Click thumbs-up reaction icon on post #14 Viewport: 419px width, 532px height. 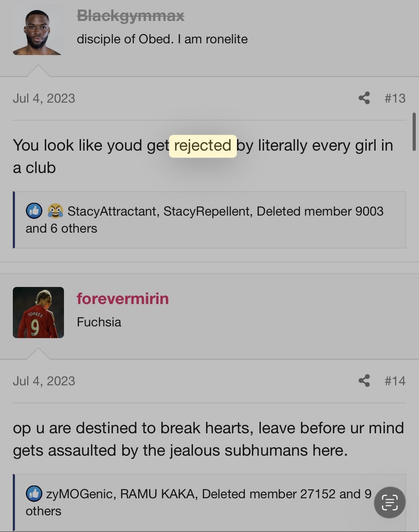[x=34, y=494]
